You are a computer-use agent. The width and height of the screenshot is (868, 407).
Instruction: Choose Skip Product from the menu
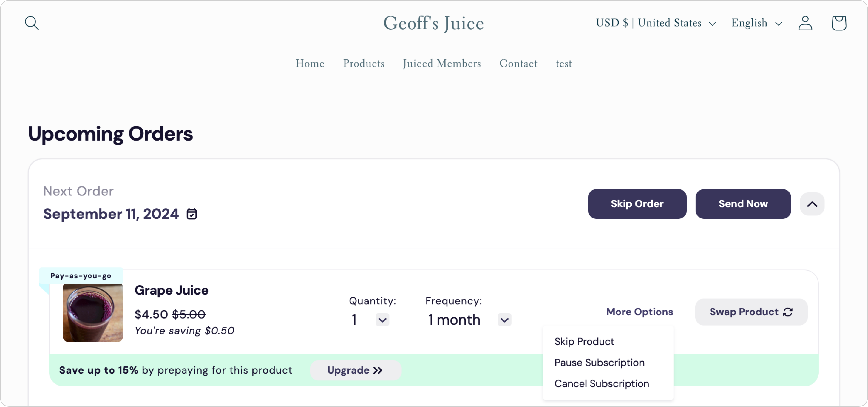pyautogui.click(x=584, y=342)
